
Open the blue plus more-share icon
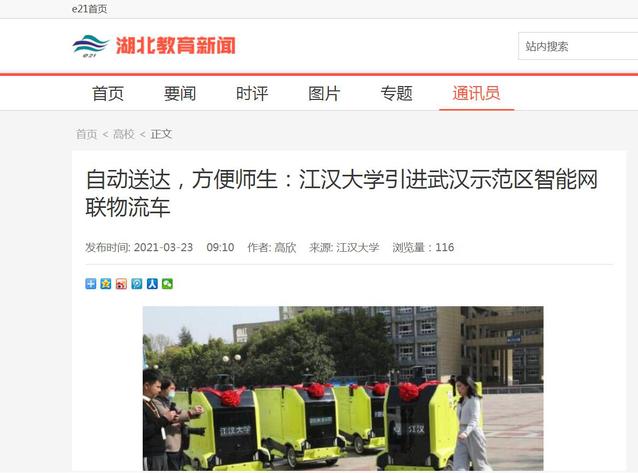(91, 284)
